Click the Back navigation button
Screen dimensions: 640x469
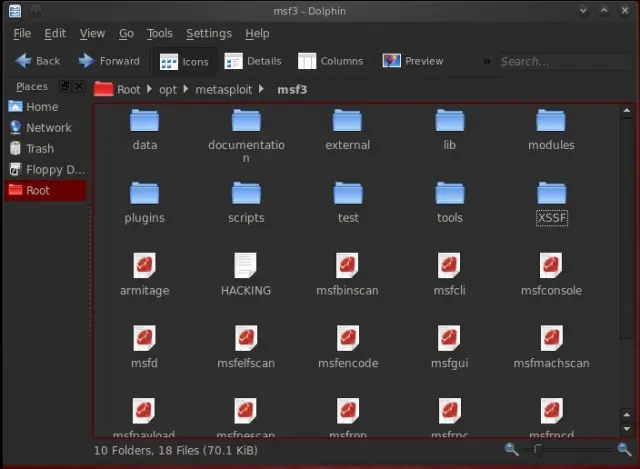point(37,61)
